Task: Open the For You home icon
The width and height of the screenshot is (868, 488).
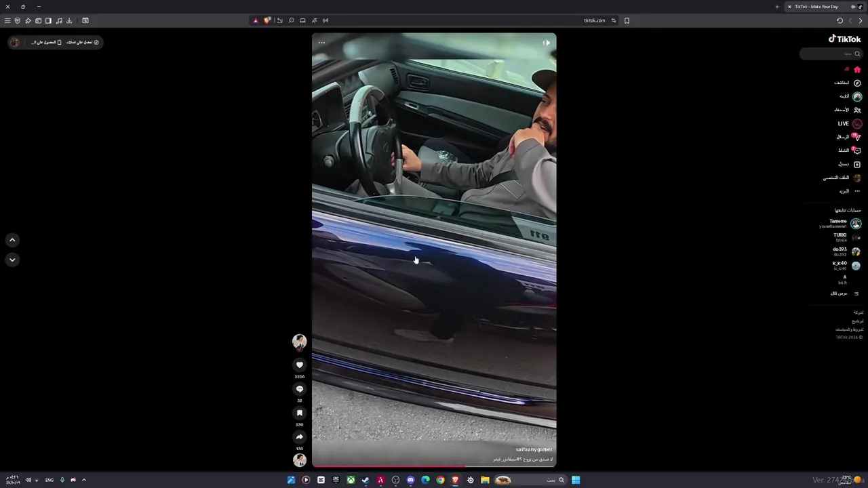Action: (857, 69)
